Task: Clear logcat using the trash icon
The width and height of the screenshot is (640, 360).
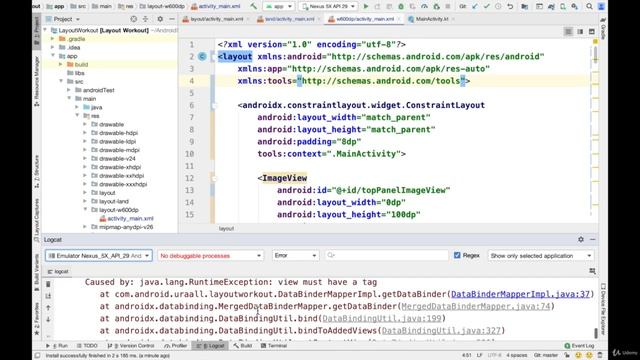Action: coord(48,284)
